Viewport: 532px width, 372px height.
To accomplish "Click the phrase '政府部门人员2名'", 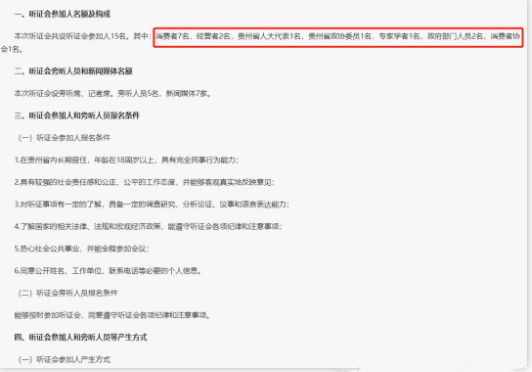I will pyautogui.click(x=455, y=36).
